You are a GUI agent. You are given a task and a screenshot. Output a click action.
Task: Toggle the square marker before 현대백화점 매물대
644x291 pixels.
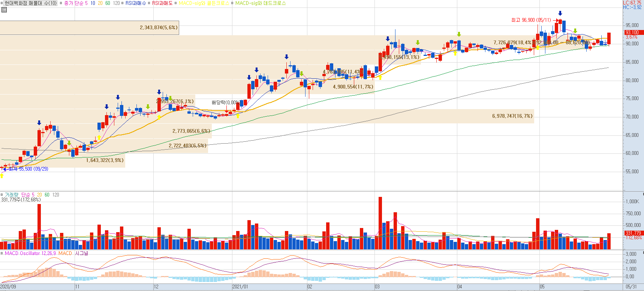(x=2, y=3)
